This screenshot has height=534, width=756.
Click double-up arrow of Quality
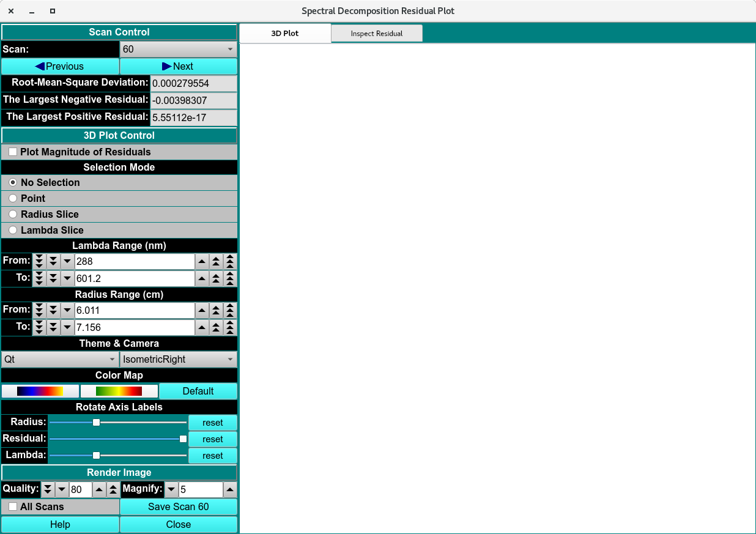[x=113, y=489]
